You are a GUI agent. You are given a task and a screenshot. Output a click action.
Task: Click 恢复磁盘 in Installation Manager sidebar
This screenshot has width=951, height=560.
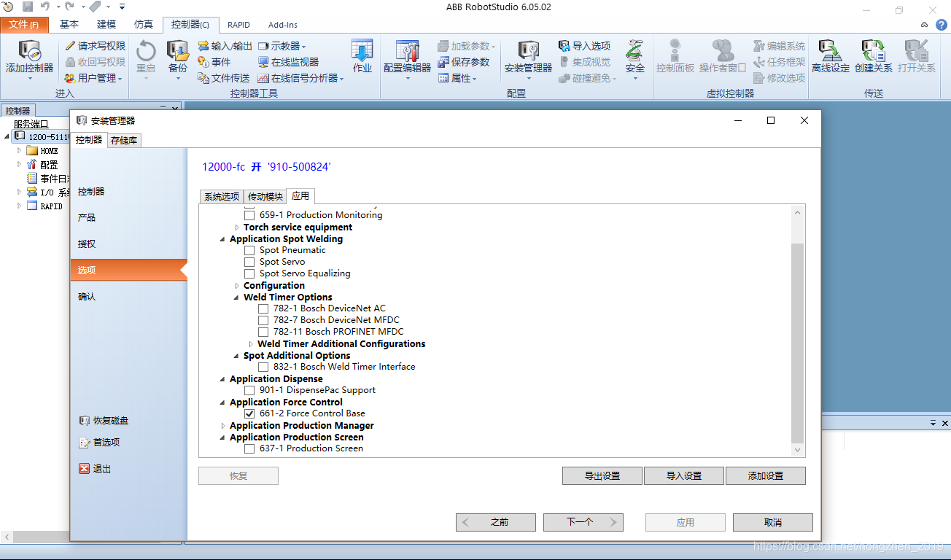coord(104,421)
